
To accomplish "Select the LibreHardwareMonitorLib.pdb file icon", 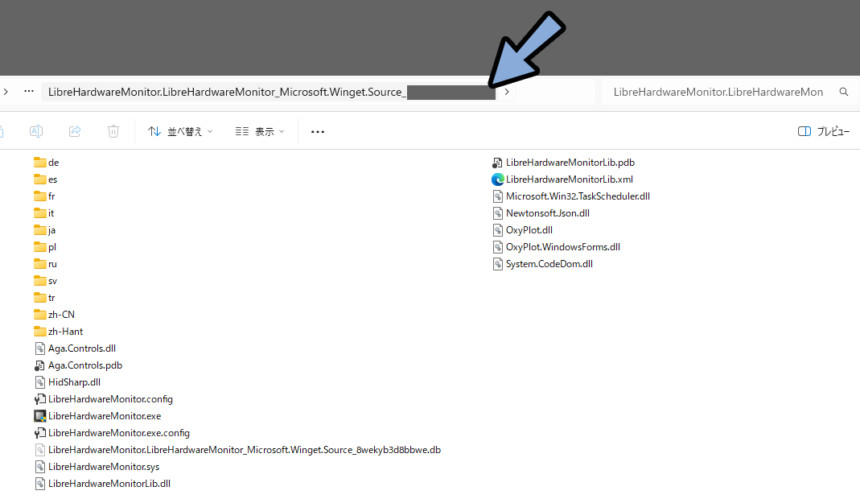I will point(497,162).
